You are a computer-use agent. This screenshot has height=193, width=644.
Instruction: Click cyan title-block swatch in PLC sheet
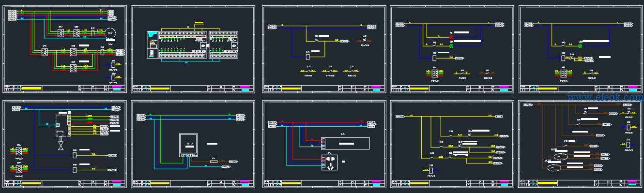pos(245,89)
